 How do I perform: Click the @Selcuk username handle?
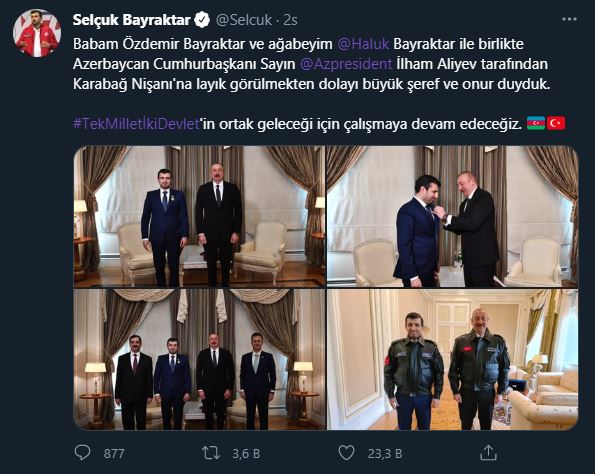pyautogui.click(x=244, y=20)
